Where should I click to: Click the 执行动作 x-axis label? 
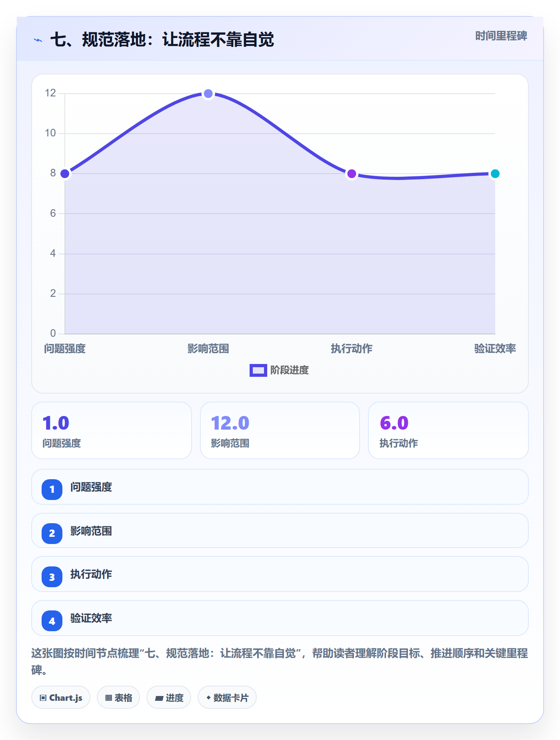tap(352, 349)
